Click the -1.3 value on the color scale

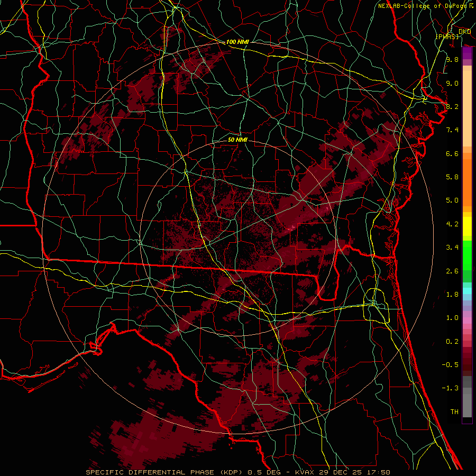pos(450,388)
